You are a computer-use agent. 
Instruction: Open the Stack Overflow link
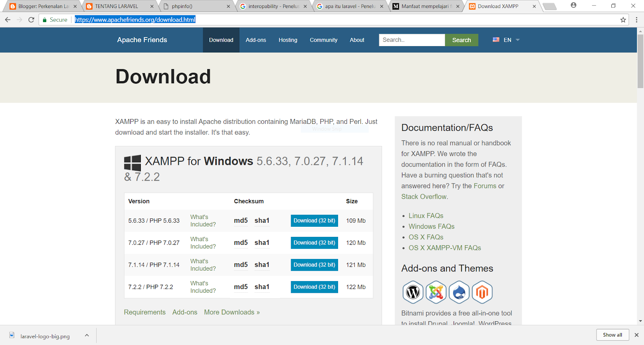[424, 197]
